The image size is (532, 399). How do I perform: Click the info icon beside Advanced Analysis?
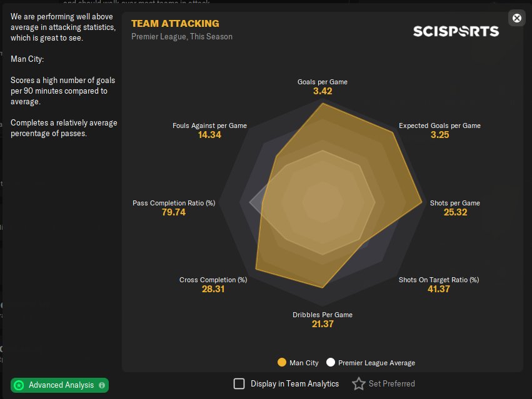(x=102, y=385)
